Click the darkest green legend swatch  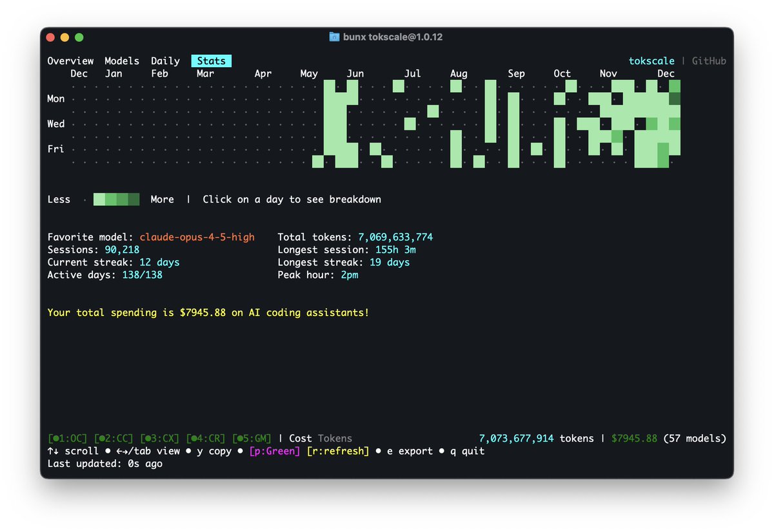tap(134, 199)
